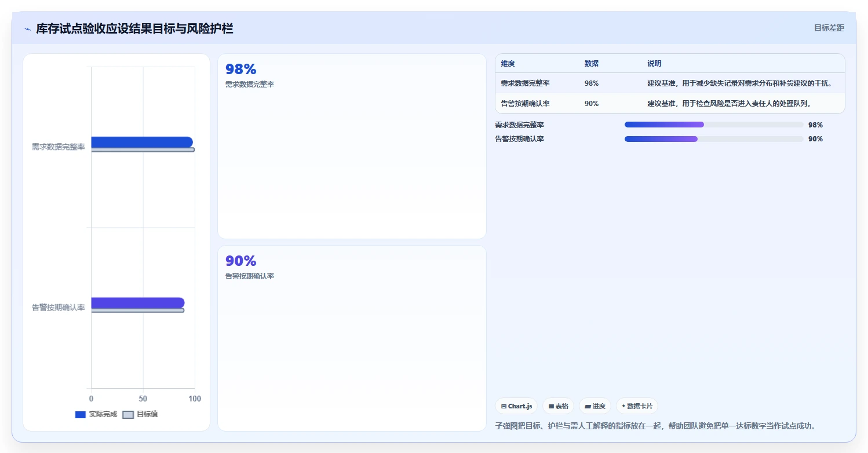Click the 维度 column header
868x453 pixels.
pos(508,64)
